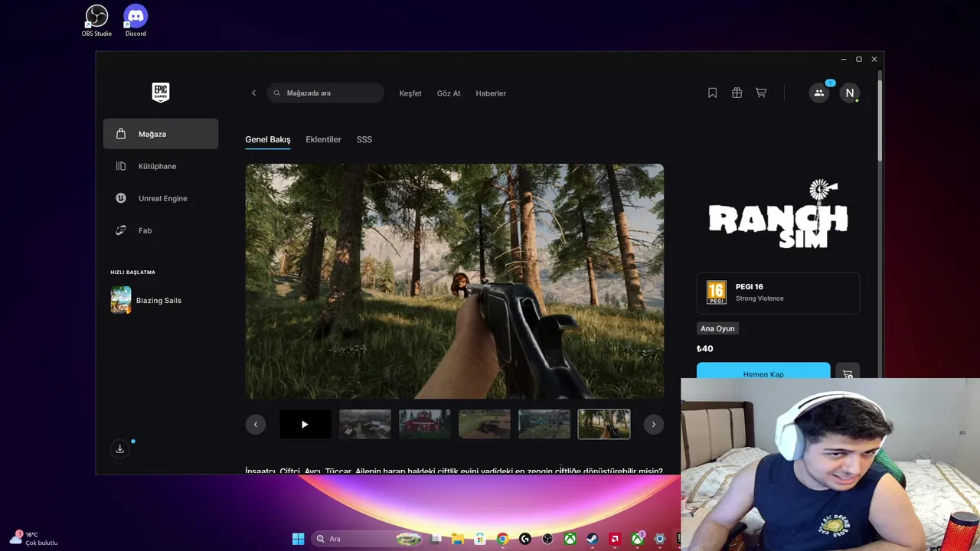
Task: Open Logitech G HUB from the taskbar
Action: (x=525, y=539)
